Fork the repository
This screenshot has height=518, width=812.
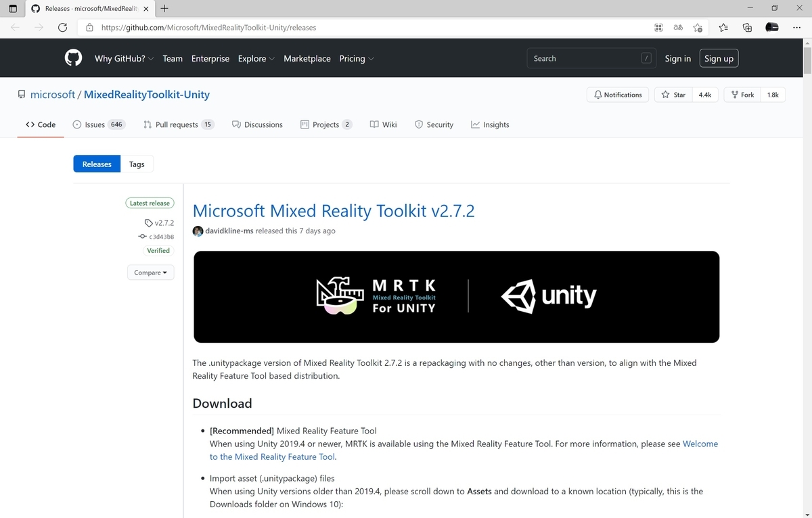point(742,95)
